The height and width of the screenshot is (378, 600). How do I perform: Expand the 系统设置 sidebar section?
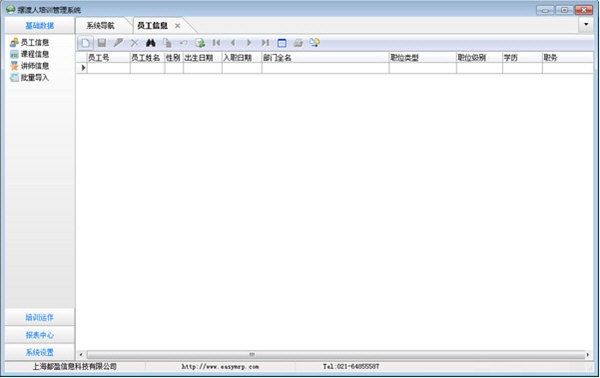point(40,352)
